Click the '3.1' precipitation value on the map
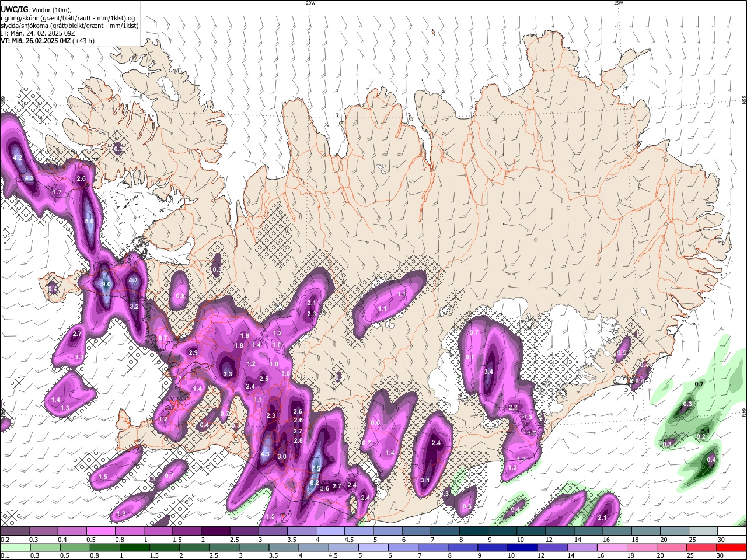Viewport: 747px width, 560px height. tap(425, 480)
